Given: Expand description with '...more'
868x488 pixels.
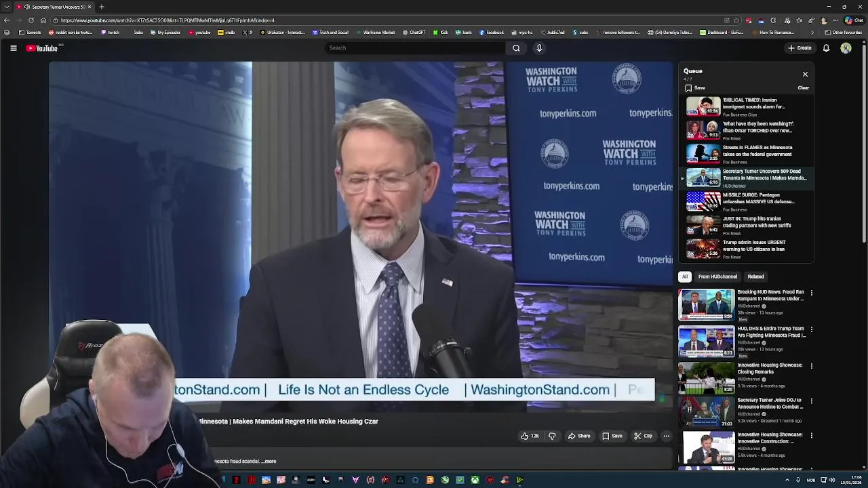Looking at the screenshot, I should click(269, 462).
